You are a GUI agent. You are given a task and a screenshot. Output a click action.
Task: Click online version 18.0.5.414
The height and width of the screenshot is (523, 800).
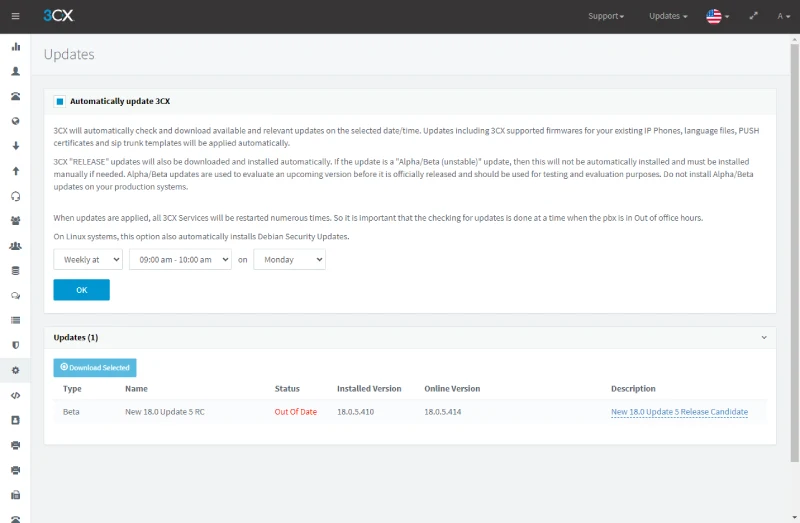[442, 412]
